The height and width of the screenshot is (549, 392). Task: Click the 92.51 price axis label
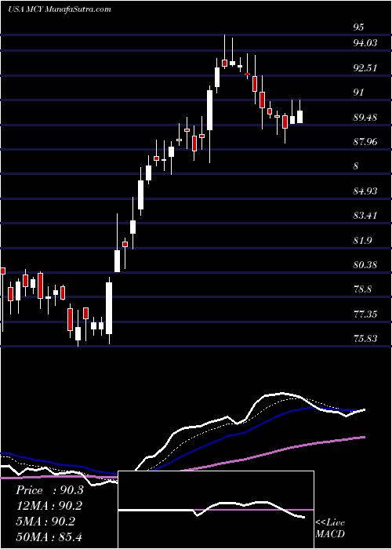tap(365, 68)
